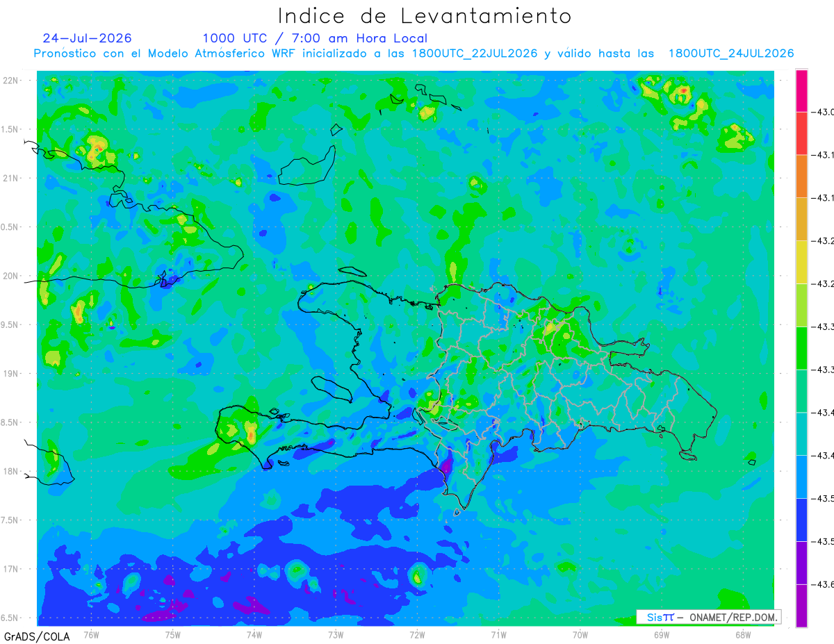Select the bright yellow swatch in the color bar

[x=801, y=262]
